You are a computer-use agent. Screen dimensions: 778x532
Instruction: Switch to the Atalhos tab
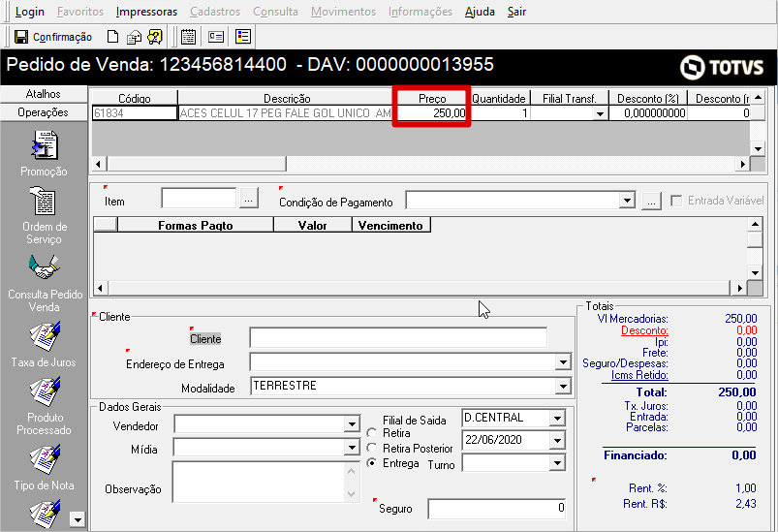coord(44,94)
